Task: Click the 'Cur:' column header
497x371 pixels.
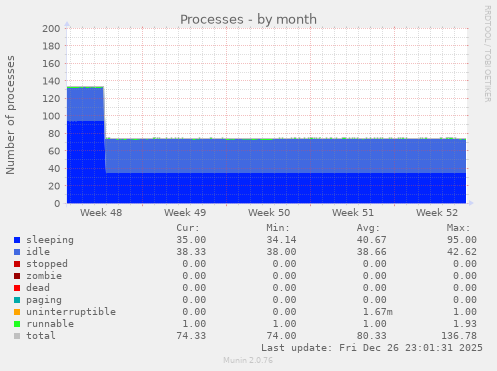Action: (188, 228)
